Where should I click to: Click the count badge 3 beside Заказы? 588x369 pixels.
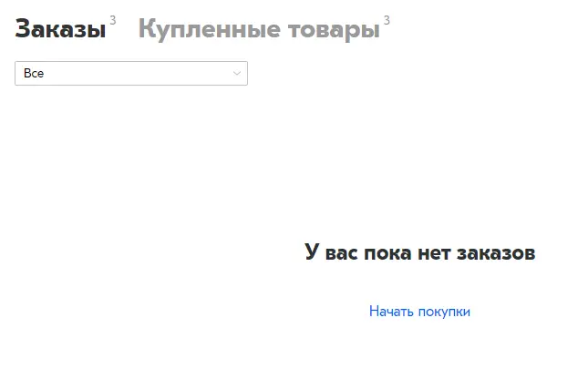[112, 20]
